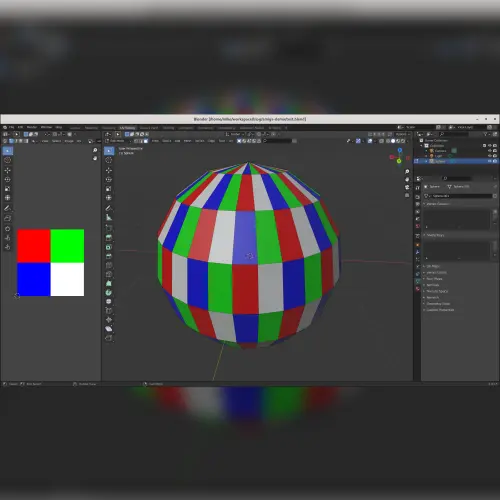This screenshot has height=500, width=500.
Task: Toggle X-ray in the 3D viewport header
Action: coord(382,141)
